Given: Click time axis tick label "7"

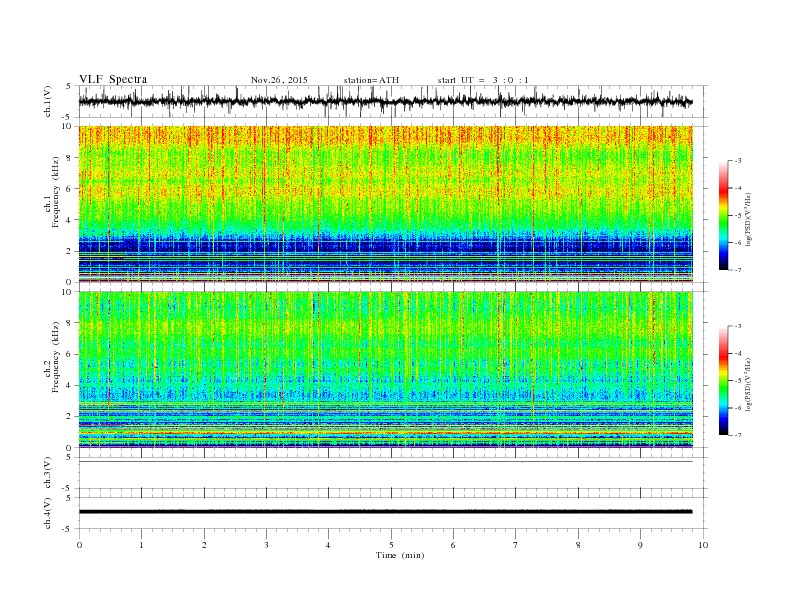Looking at the screenshot, I should (x=516, y=545).
